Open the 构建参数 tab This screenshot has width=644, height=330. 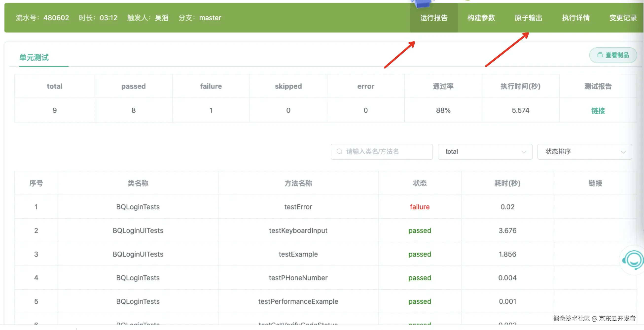click(481, 18)
